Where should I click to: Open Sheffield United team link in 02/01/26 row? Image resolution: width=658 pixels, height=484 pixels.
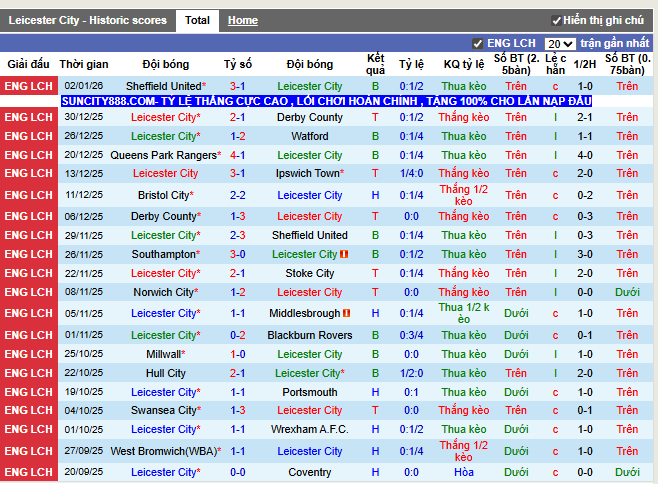tap(166, 86)
